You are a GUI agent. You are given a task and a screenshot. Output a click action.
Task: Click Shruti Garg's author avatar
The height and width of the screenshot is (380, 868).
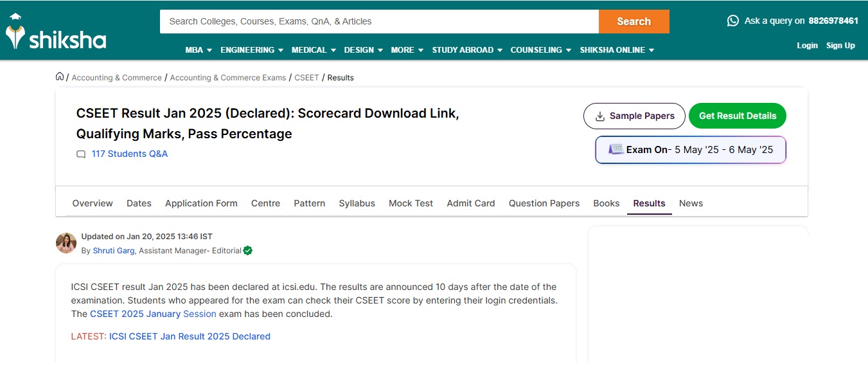[66, 243]
